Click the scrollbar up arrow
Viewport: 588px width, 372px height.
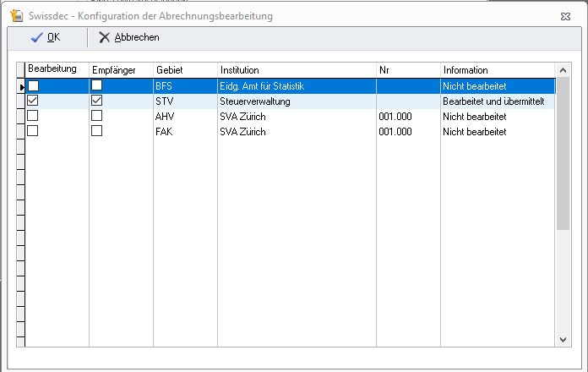pyautogui.click(x=563, y=70)
